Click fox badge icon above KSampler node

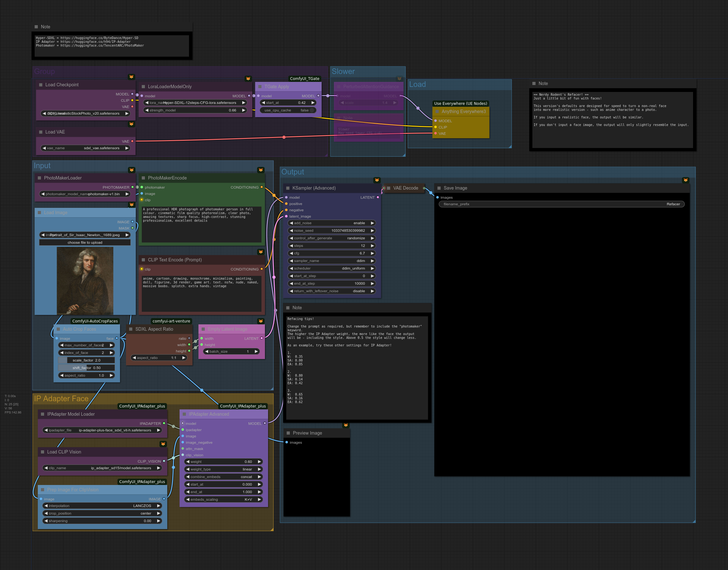[377, 180]
